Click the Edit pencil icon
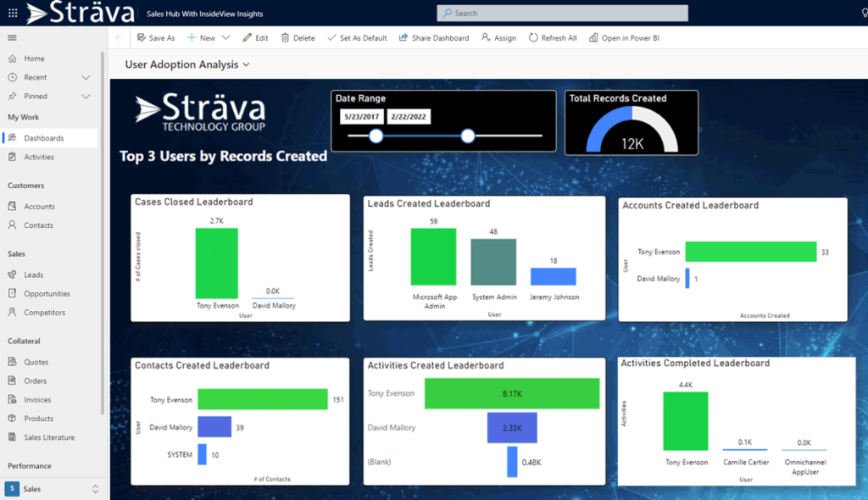 pos(248,38)
